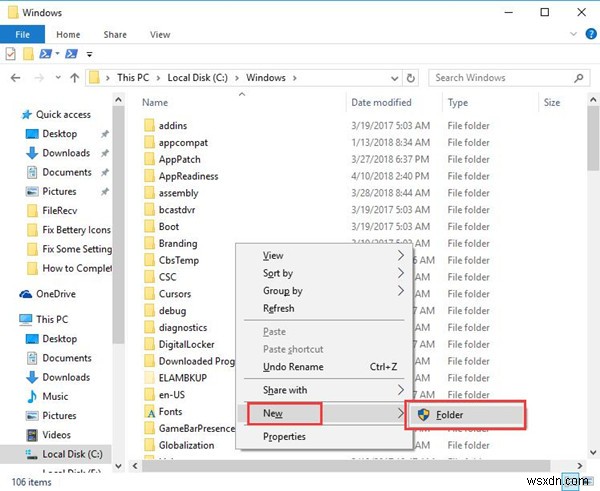
Task: Switch to the Share ribbon tab
Action: 115,34
